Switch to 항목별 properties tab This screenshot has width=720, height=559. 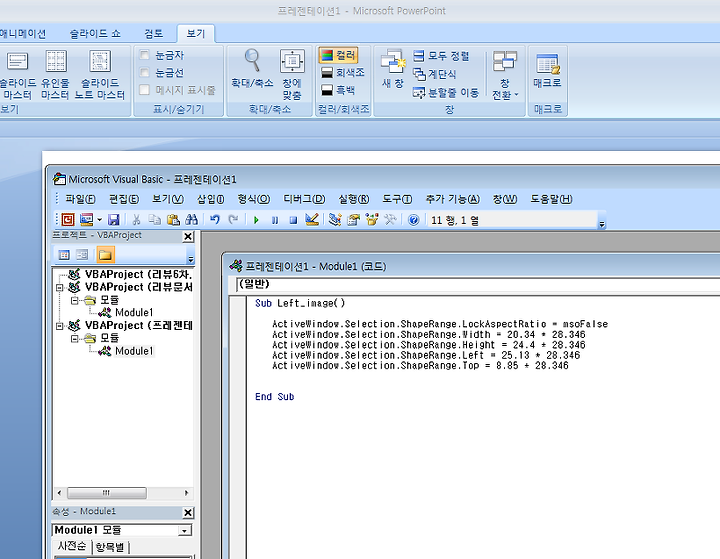click(110, 547)
